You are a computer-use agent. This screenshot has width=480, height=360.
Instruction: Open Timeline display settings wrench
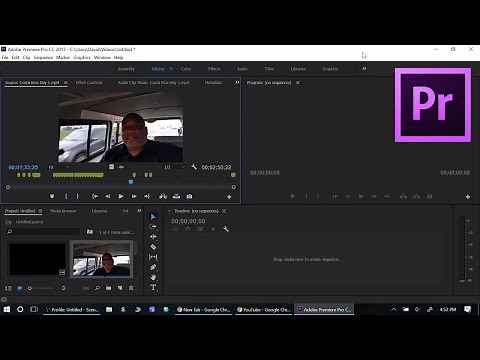pyautogui.click(x=226, y=229)
